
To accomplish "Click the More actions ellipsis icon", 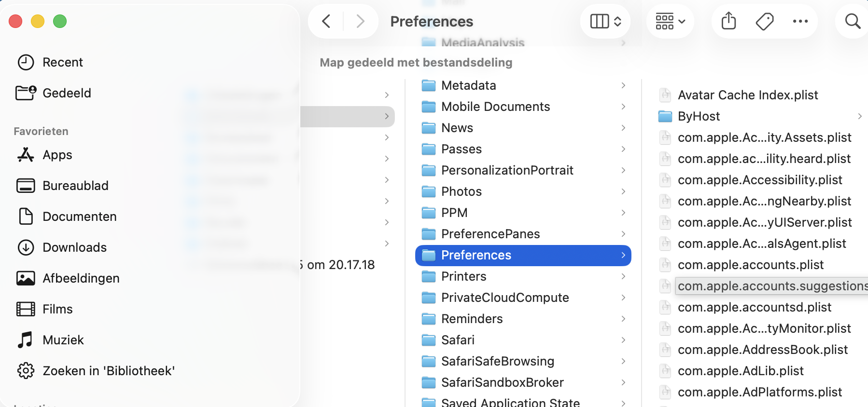I will coord(800,21).
